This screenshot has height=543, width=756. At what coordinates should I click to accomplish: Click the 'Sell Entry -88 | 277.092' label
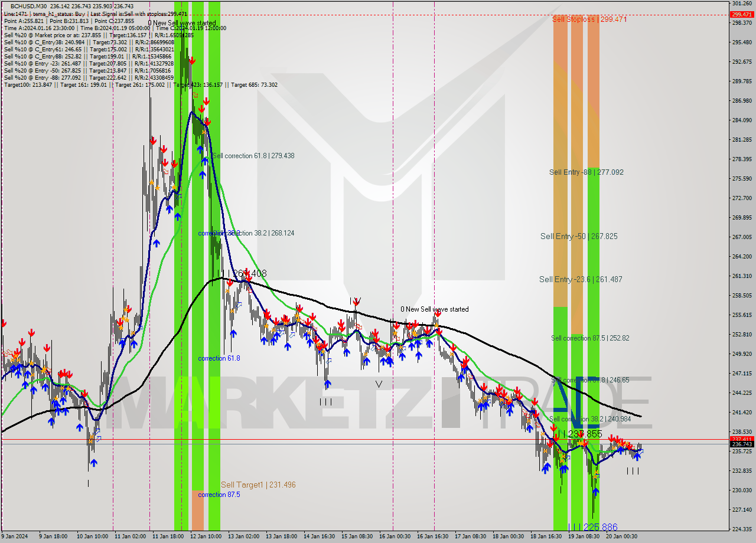[x=586, y=172]
